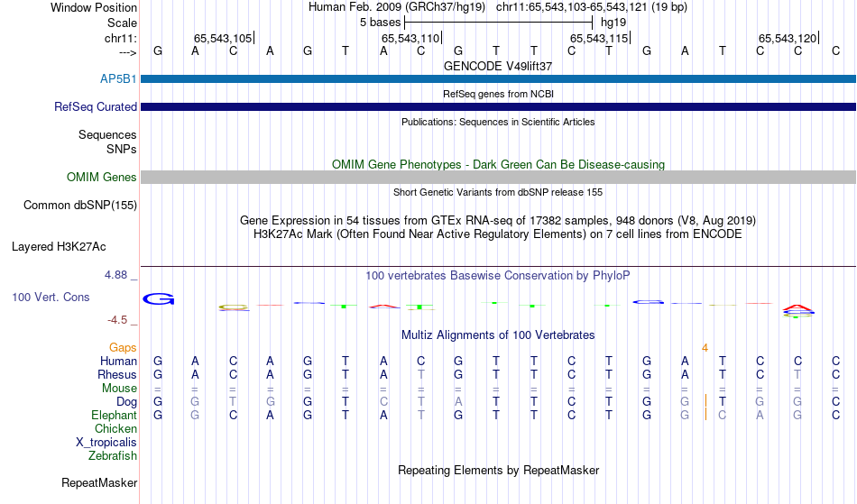Click the 5 bases scale bar label
The image size is (857, 504).
(x=380, y=23)
